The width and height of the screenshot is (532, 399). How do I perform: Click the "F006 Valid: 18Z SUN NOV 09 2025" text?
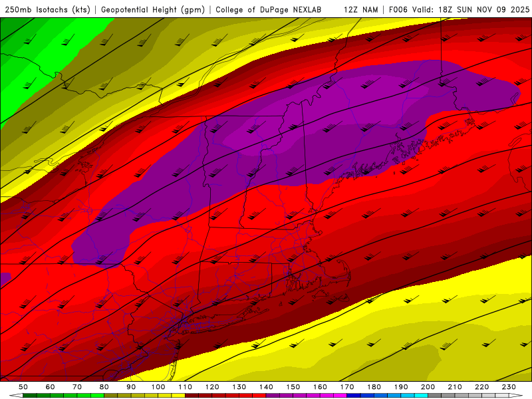[459, 9]
